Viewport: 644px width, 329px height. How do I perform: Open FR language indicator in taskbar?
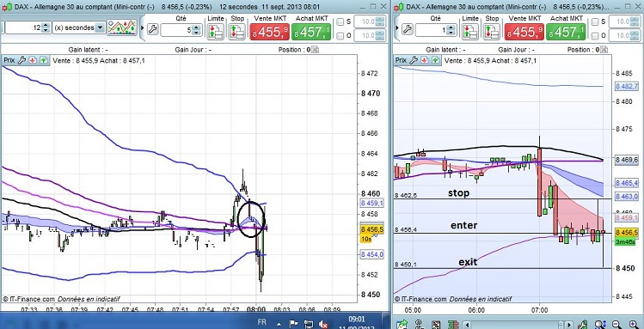(x=261, y=322)
